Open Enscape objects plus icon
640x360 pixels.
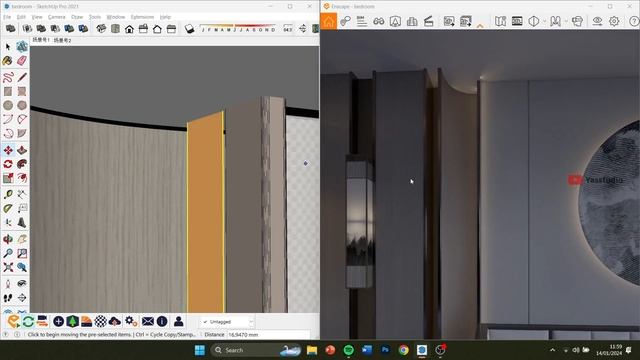[x=58, y=321]
